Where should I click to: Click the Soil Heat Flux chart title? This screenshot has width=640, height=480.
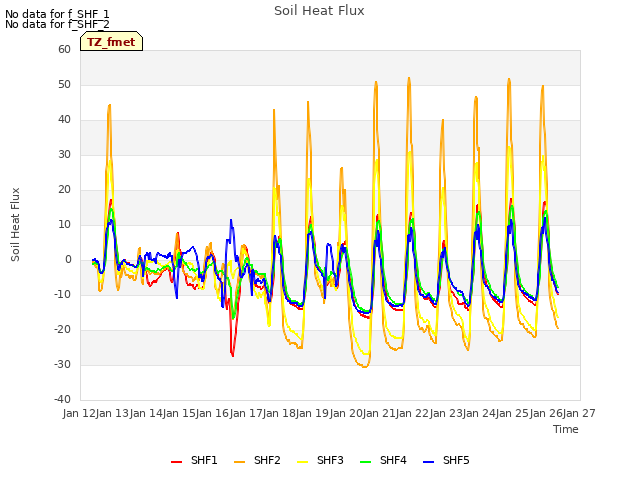[x=319, y=11]
